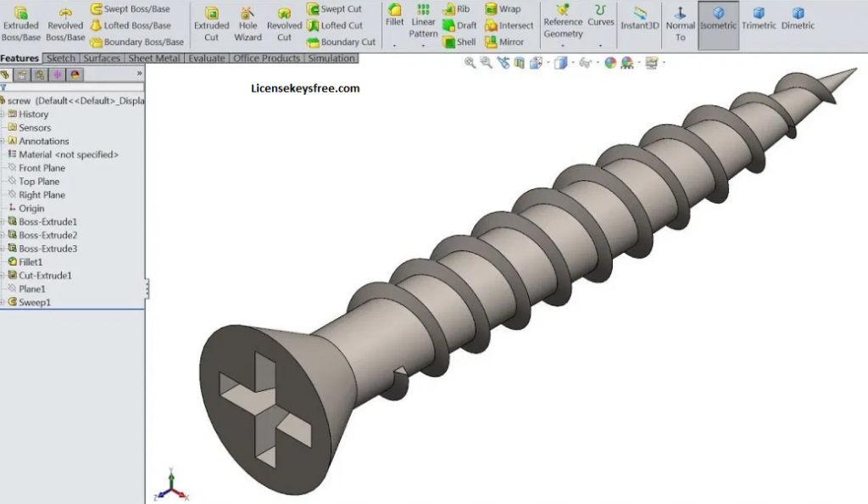This screenshot has height=504, width=868.
Task: Open Reference Geometry tool
Action: [x=563, y=21]
